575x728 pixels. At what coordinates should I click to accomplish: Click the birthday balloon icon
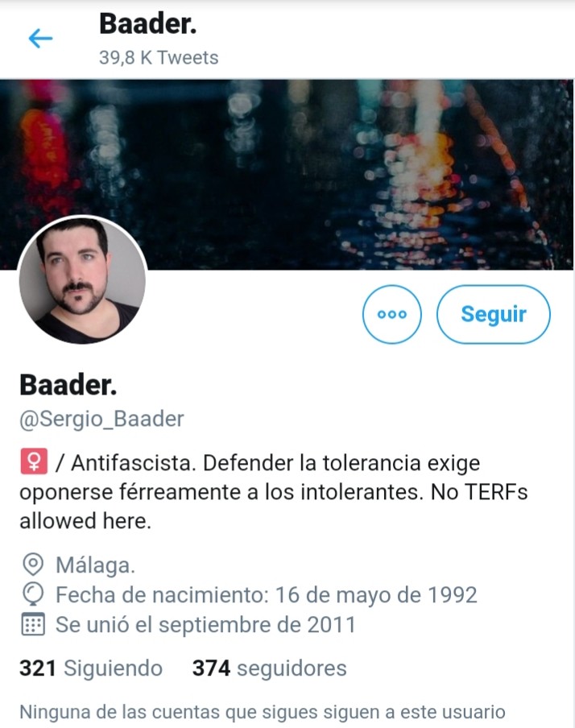pos(33,594)
